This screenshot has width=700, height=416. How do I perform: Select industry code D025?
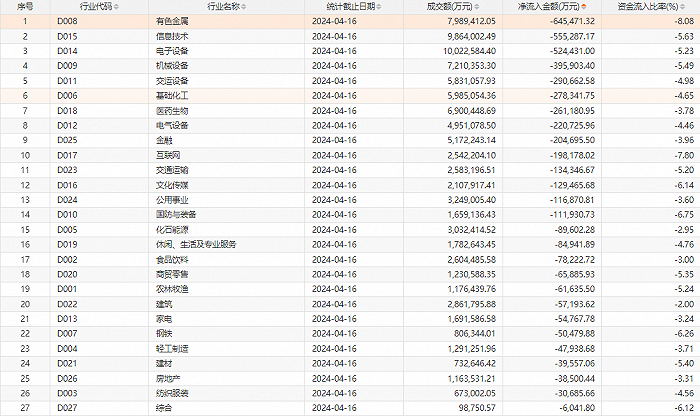click(x=67, y=140)
